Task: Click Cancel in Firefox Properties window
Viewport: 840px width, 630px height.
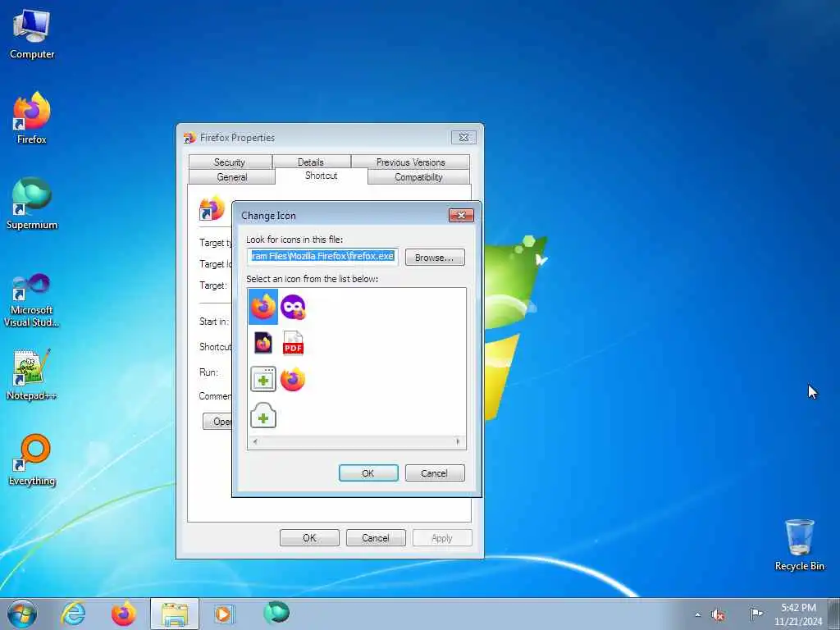Action: pyautogui.click(x=376, y=538)
